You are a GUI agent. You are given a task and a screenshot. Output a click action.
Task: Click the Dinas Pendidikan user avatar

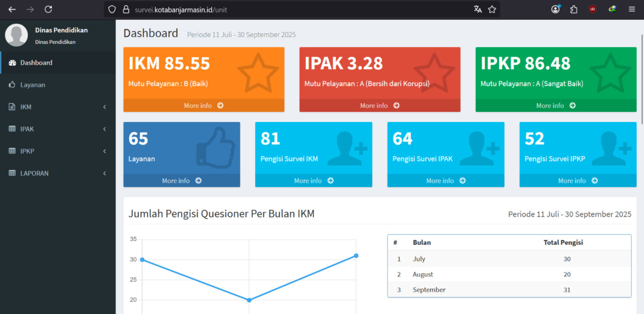(17, 35)
